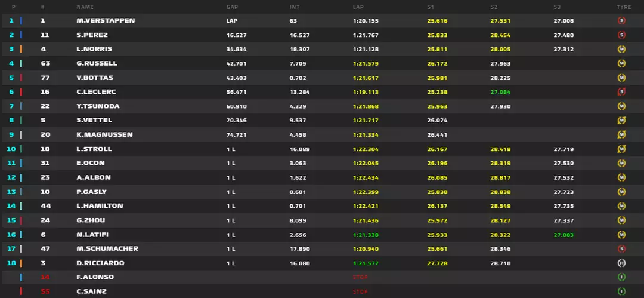Select driver name M.VERSTAPPEN
Screen dimensions: 644x298
pyautogui.click(x=106, y=21)
